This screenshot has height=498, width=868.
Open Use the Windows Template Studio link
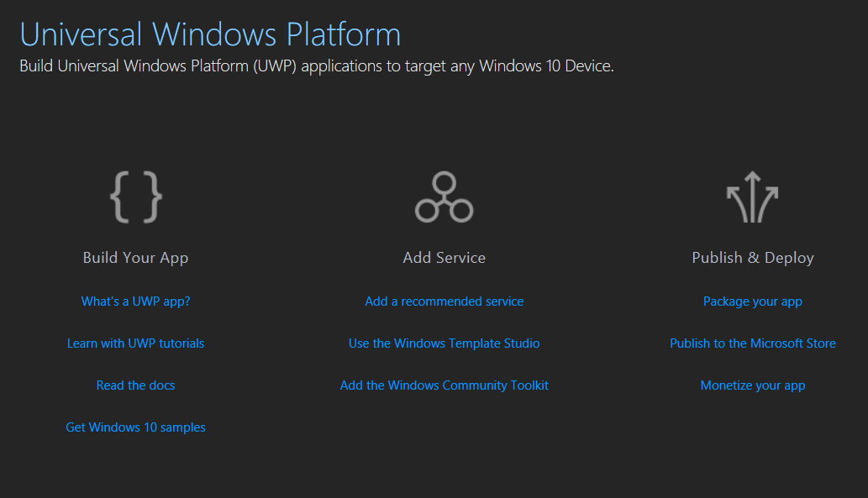click(444, 343)
